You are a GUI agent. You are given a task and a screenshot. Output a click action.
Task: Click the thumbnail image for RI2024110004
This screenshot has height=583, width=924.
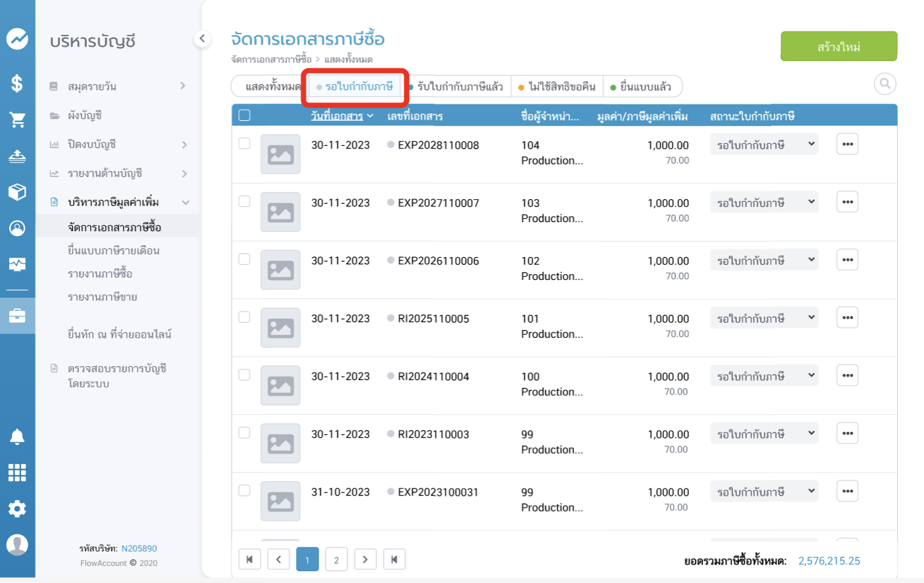point(280,386)
